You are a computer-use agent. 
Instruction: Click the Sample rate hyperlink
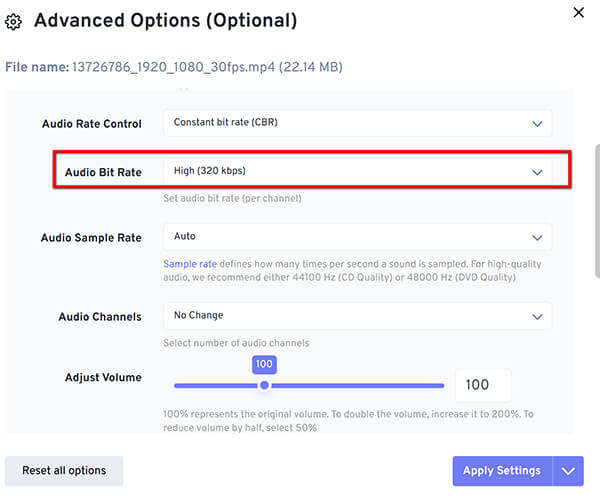(x=190, y=264)
